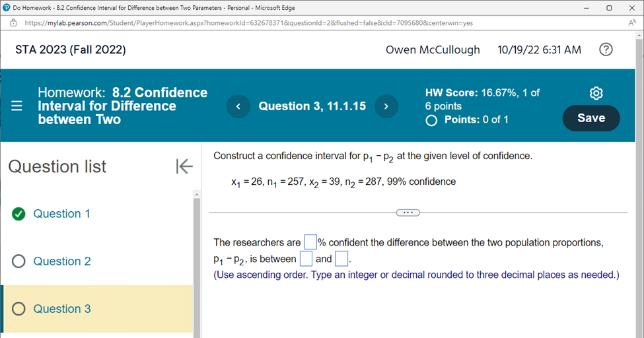644x338 pixels.
Task: Click the Read Aloud icon in address bar
Action: [x=632, y=23]
